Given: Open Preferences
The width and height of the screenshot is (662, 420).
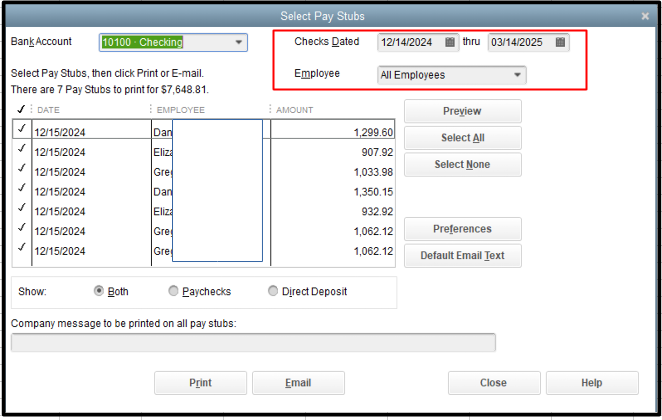Looking at the screenshot, I should pos(463,229).
